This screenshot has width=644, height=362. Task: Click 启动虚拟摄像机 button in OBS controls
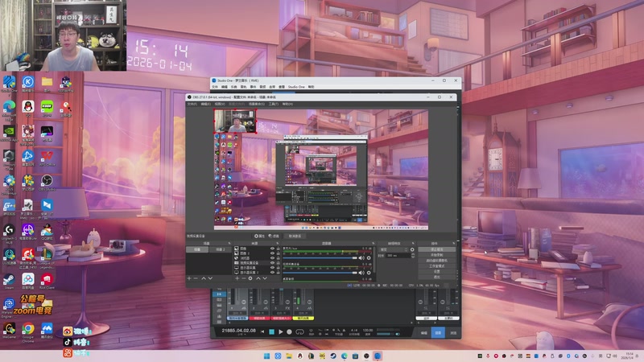[437, 261]
